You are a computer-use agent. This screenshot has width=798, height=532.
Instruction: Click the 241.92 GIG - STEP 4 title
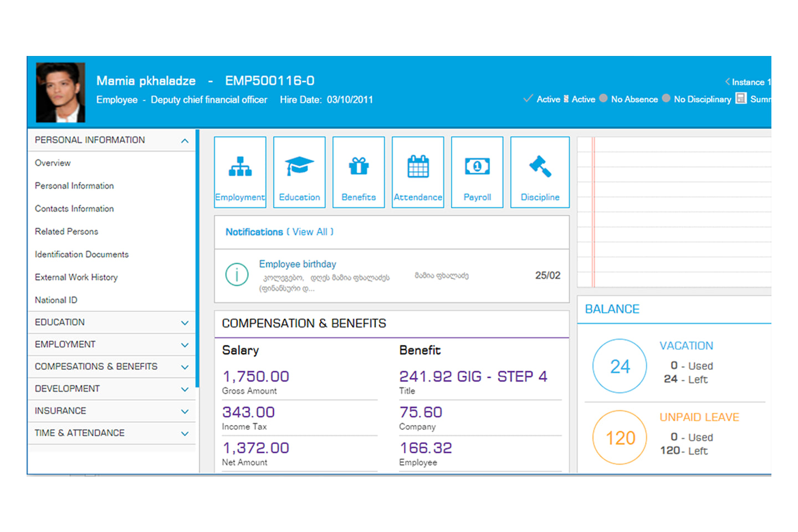click(x=473, y=376)
